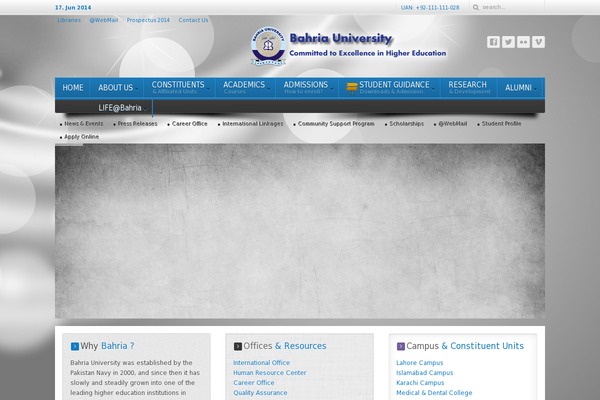600x400 pixels.
Task: Open the Flickr social icon
Action: [x=523, y=42]
